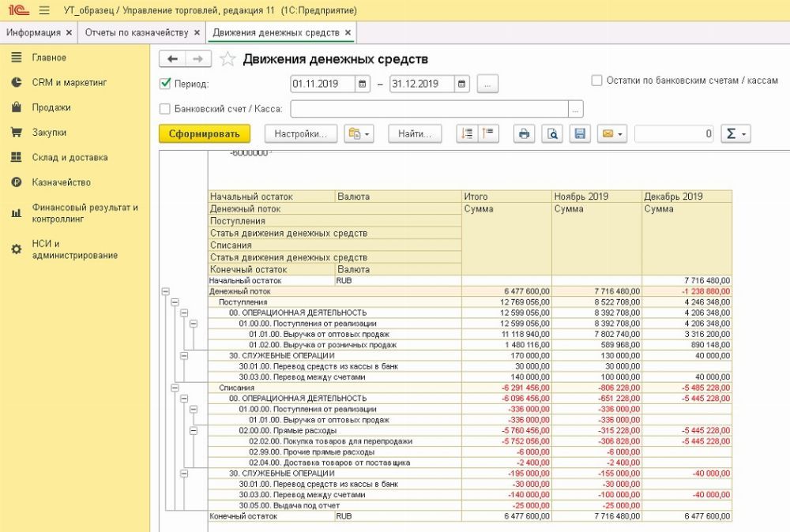Viewport: 790px width, 532px height.
Task: Open the send by email dropdown
Action: 611,134
